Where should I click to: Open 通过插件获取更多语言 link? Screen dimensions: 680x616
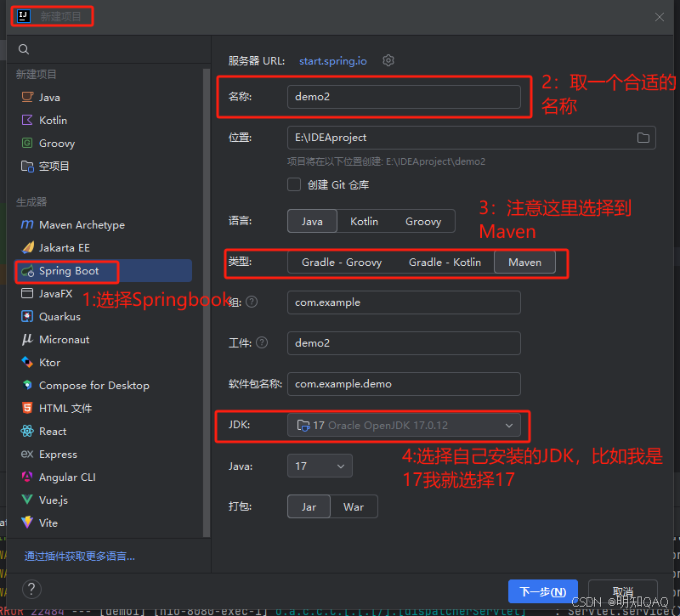(x=79, y=557)
